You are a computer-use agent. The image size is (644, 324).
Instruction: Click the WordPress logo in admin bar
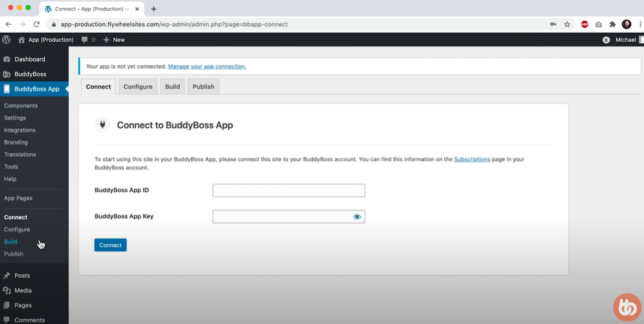(x=6, y=40)
